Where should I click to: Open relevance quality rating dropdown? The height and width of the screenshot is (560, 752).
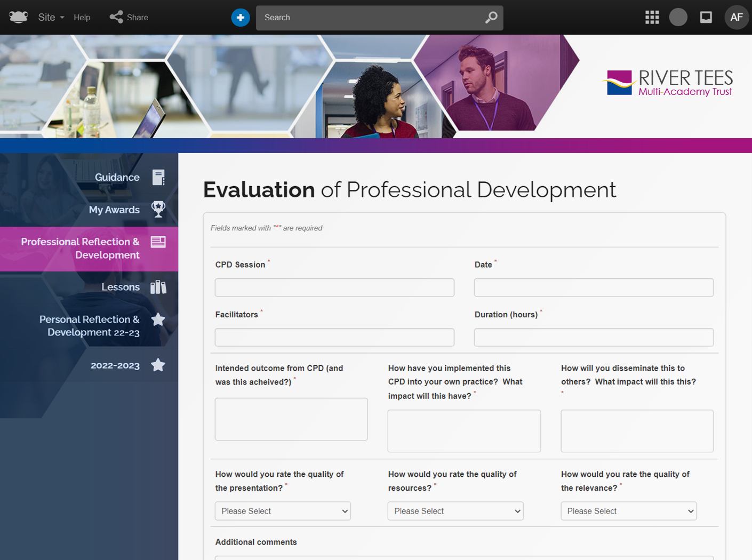pyautogui.click(x=628, y=511)
